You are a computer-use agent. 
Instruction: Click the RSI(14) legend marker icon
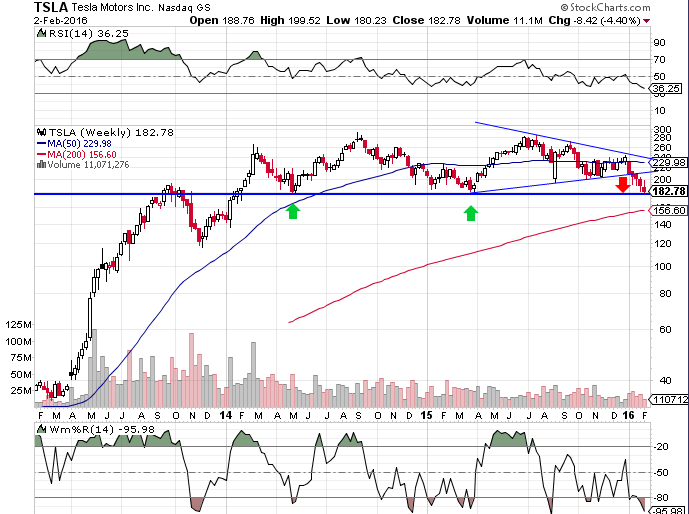pos(40,33)
